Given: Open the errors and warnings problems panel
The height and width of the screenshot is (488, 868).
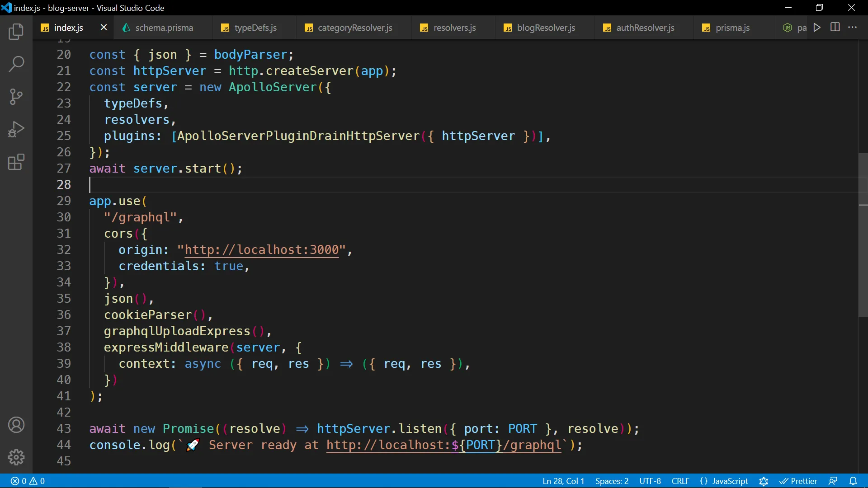Looking at the screenshot, I should pyautogui.click(x=28, y=481).
